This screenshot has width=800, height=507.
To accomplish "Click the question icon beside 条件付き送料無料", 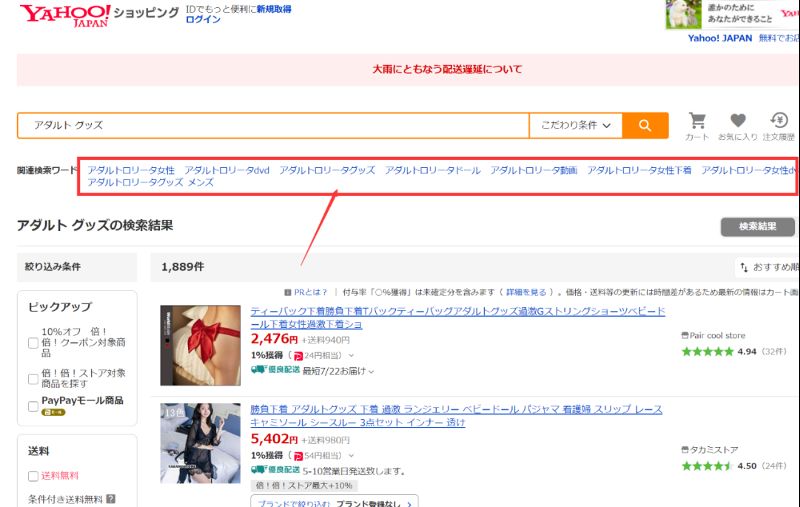I will 111,498.
